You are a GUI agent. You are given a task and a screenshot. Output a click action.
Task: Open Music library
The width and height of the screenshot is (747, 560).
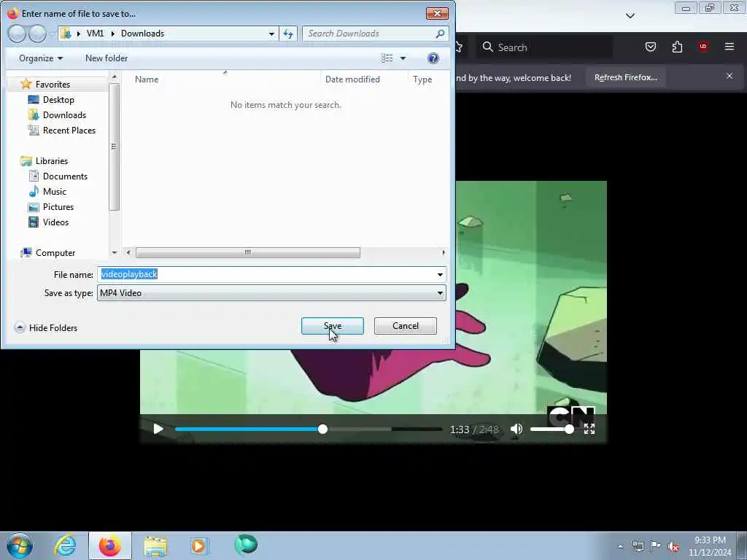(x=54, y=192)
